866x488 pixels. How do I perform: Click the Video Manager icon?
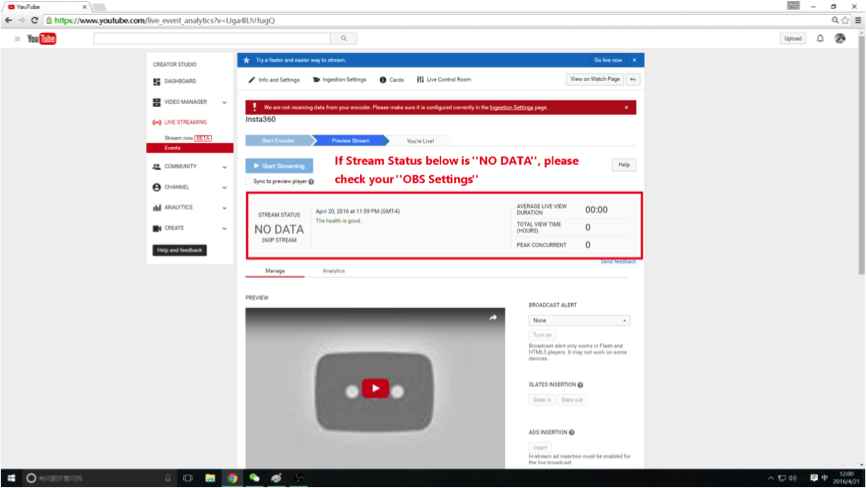tap(157, 102)
